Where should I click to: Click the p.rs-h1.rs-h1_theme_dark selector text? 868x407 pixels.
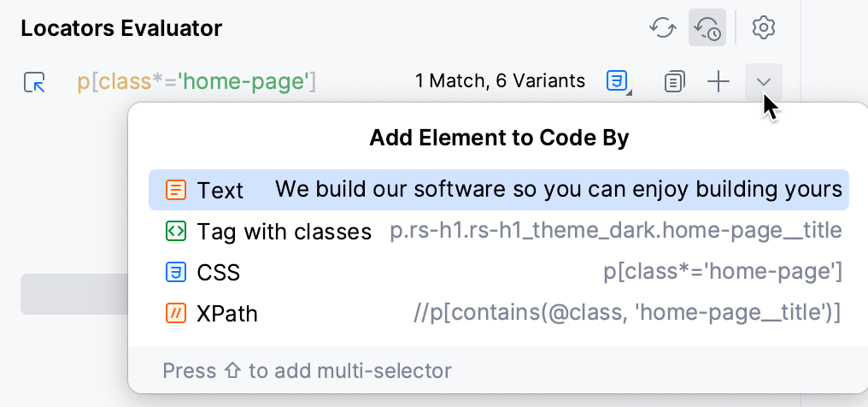[x=616, y=230]
